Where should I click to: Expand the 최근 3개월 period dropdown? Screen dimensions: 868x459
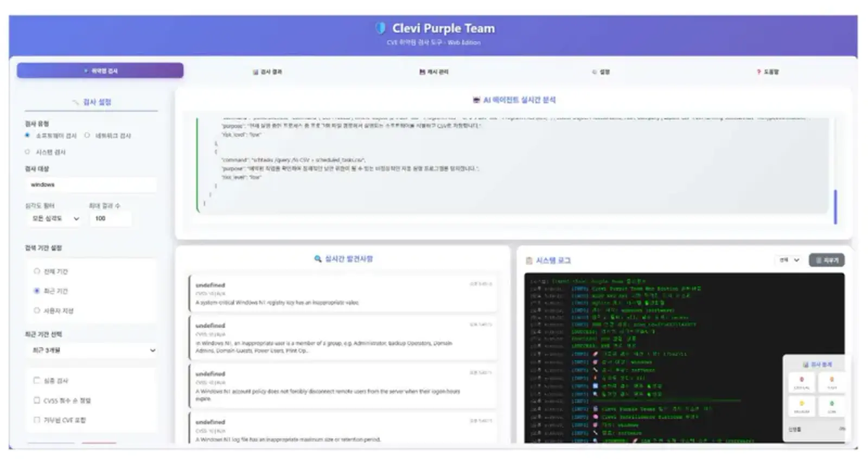click(92, 350)
